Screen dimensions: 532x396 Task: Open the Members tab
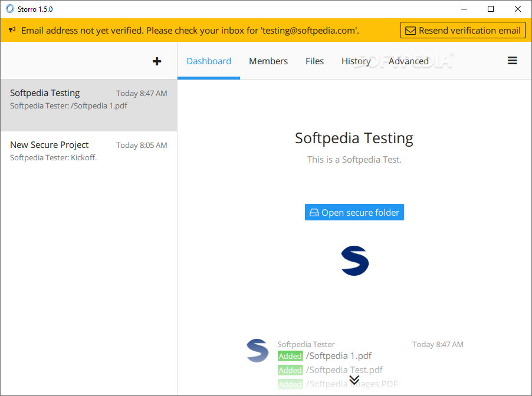tap(268, 61)
